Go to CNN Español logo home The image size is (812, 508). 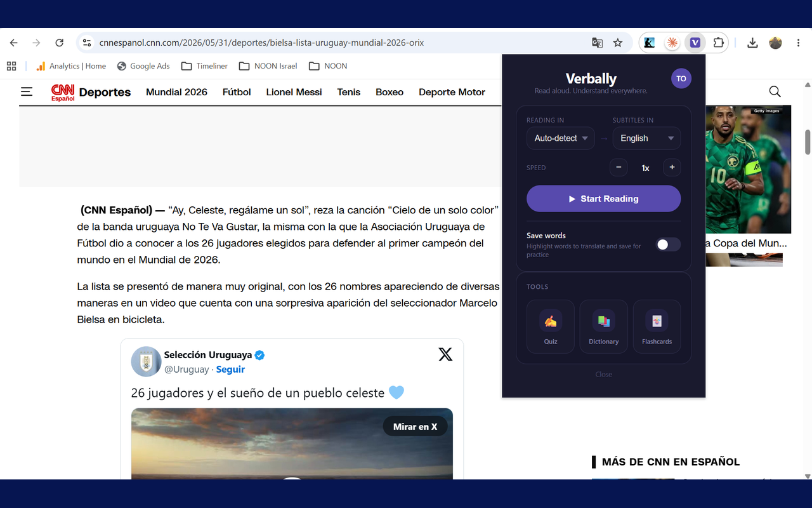click(63, 92)
